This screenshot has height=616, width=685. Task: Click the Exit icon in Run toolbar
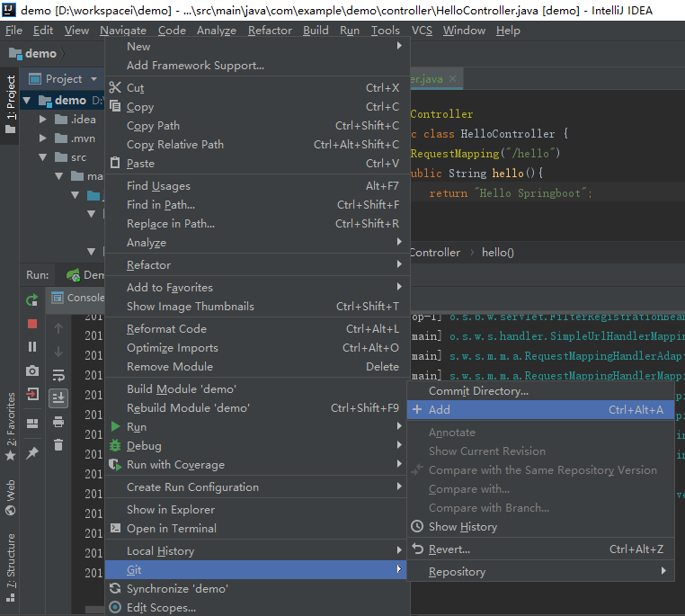click(32, 394)
